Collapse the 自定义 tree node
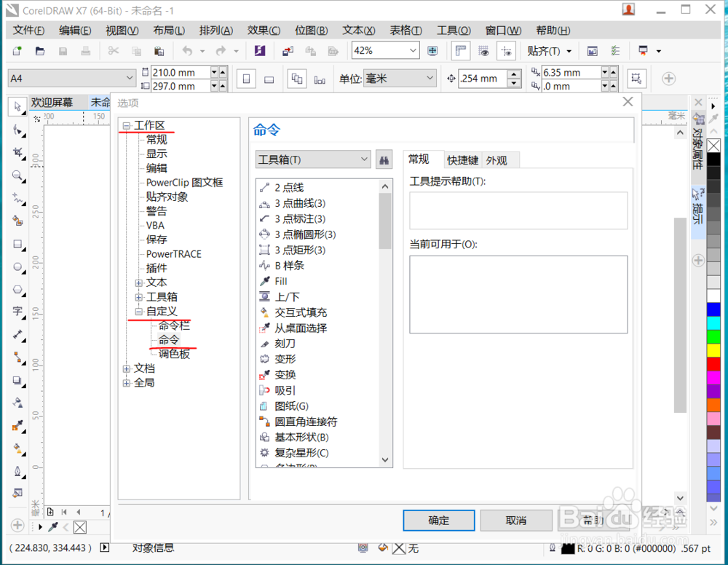This screenshot has height=565, width=728. (x=139, y=312)
